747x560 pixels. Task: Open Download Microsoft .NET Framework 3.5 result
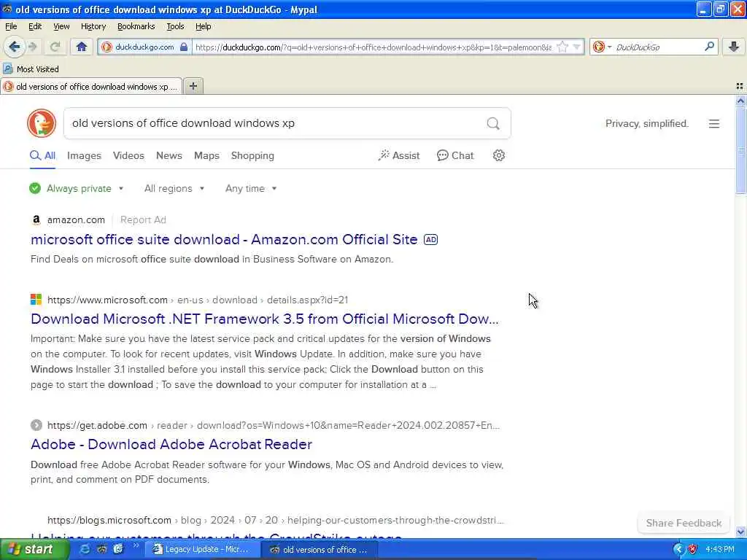(x=264, y=319)
